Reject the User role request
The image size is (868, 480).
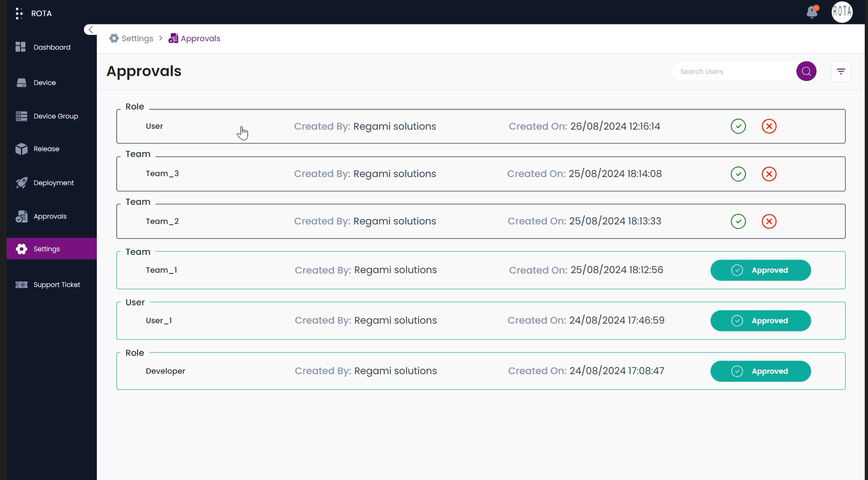(x=769, y=126)
